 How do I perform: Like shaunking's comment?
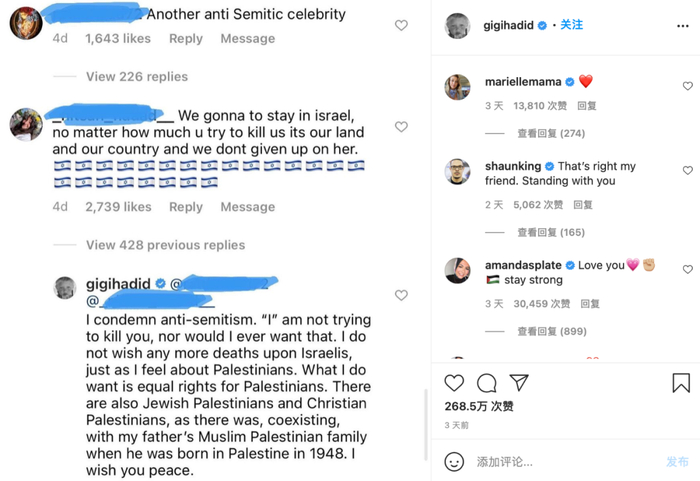point(687,171)
